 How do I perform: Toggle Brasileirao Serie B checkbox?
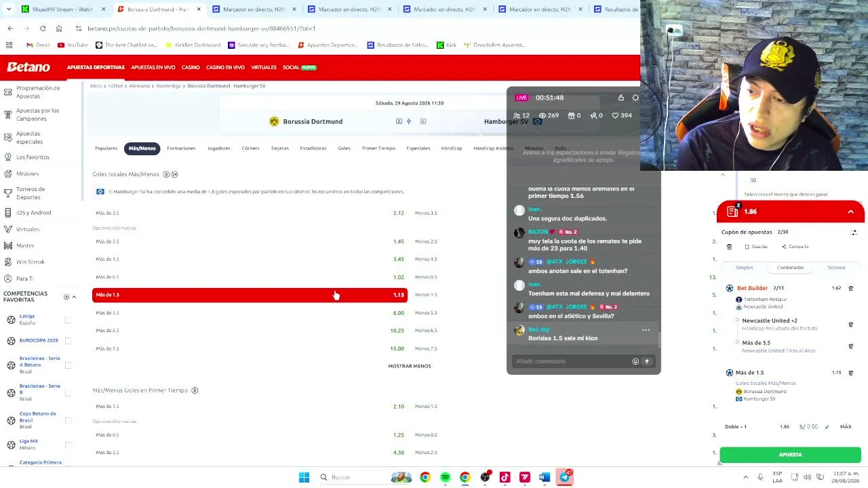(68, 393)
